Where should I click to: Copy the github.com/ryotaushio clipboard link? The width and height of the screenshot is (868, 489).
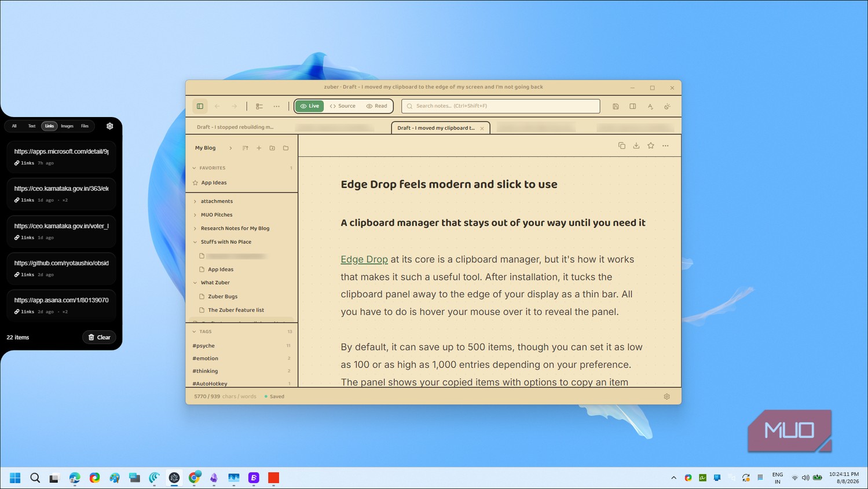tap(61, 268)
